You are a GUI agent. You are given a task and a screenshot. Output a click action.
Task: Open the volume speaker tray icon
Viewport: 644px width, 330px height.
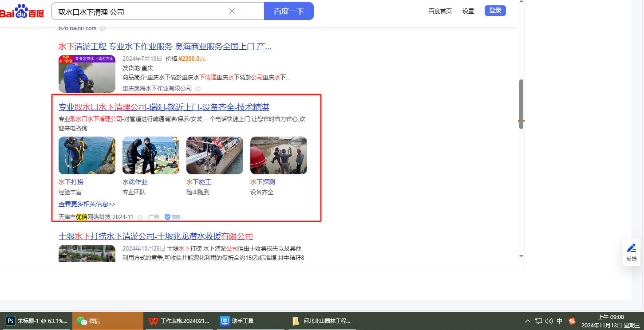point(549,321)
